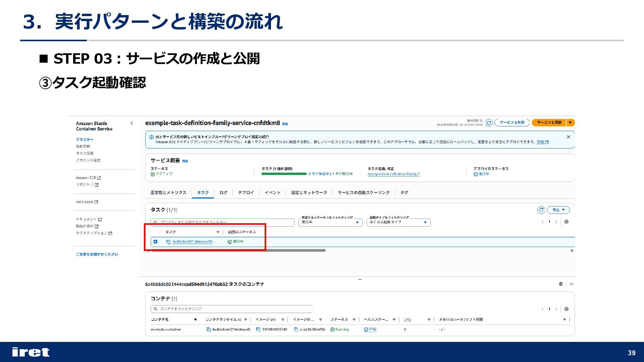Viewport: 644px width, 362px height.
Task: Open the デプロイ tab
Action: (246, 193)
